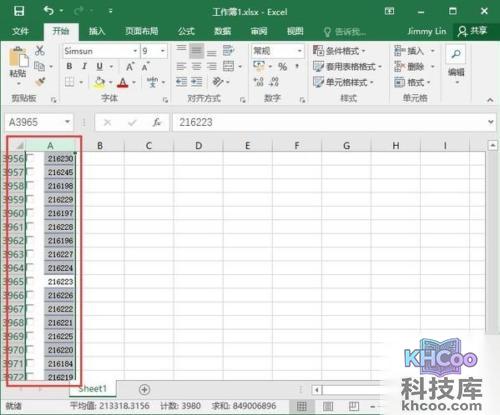Click the Format Painter brush icon
This screenshot has height=415, width=500.
coord(40,82)
